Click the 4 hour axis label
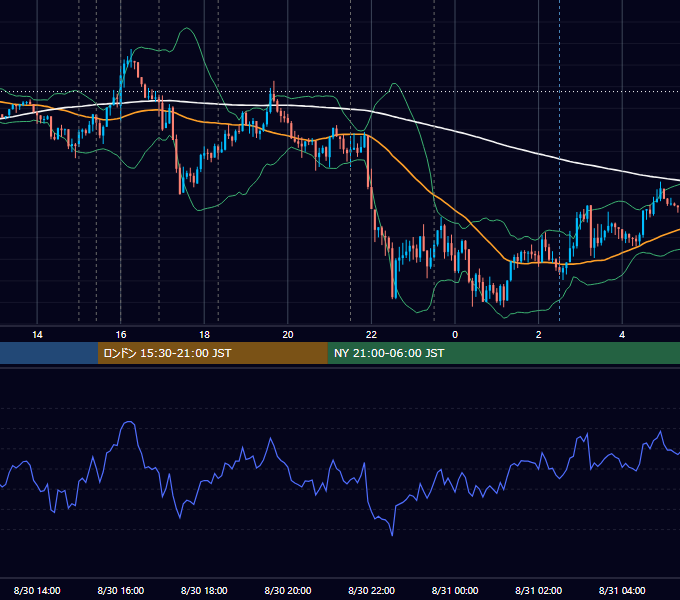Image resolution: width=680 pixels, height=600 pixels. click(622, 335)
